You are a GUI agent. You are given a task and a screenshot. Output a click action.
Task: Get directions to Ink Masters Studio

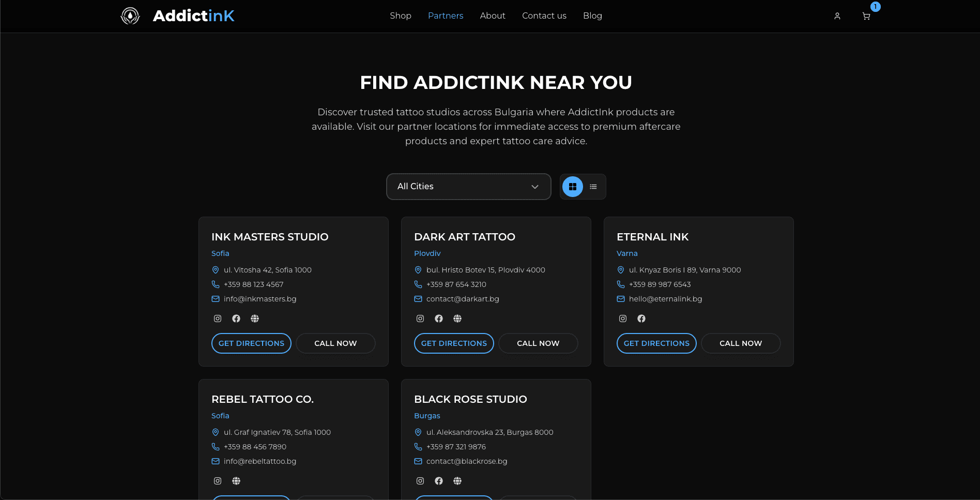click(251, 343)
